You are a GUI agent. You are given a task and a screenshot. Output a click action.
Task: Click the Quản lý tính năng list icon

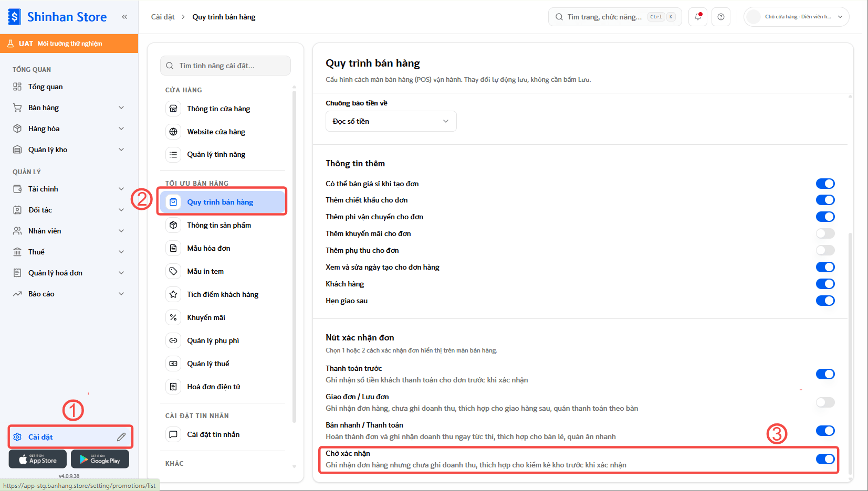[173, 155]
